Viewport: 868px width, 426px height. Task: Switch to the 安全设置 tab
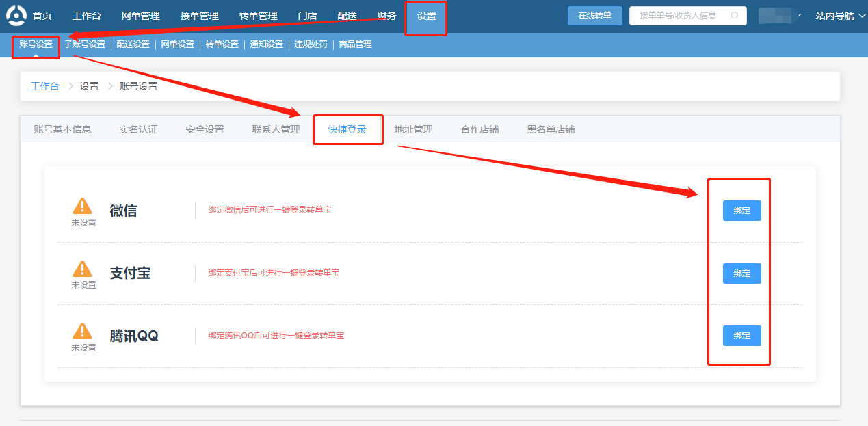tap(205, 129)
